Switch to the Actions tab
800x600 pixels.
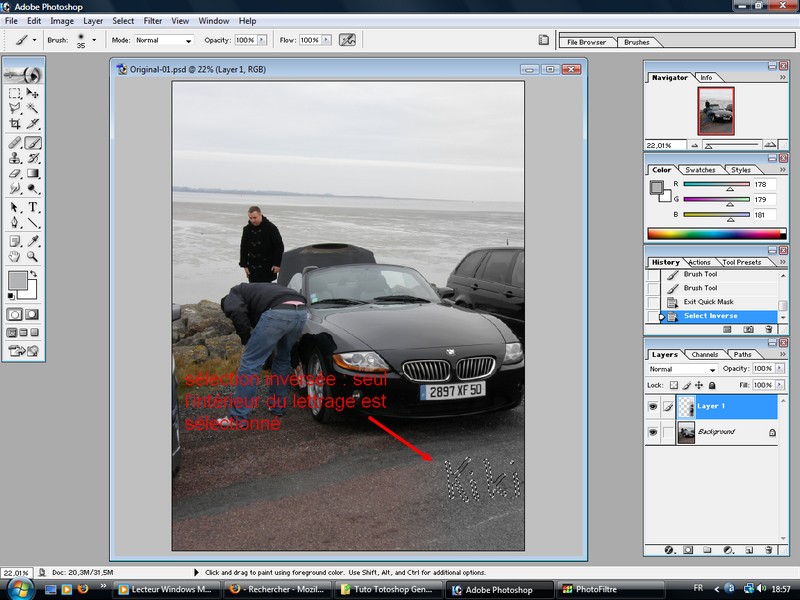tap(699, 262)
